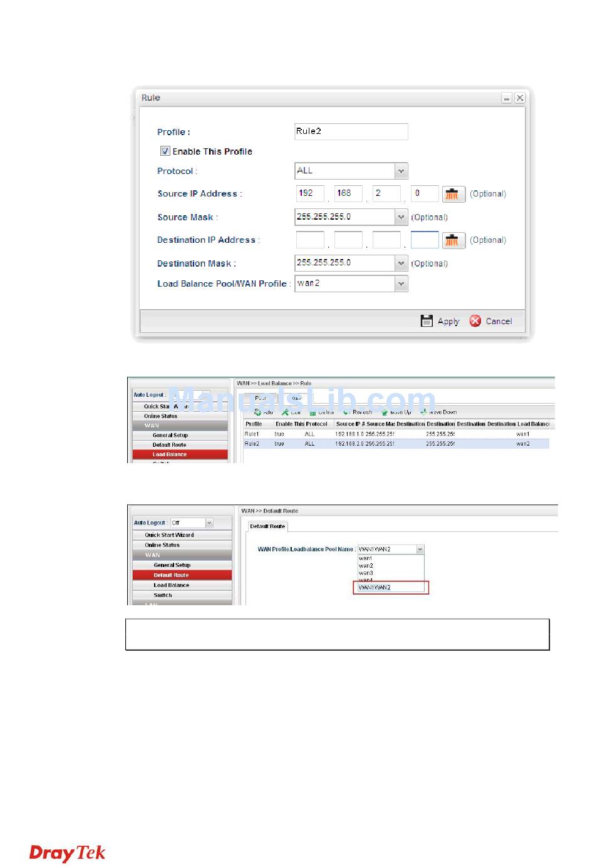Open Switch in the Default Route sidebar

tap(182, 595)
